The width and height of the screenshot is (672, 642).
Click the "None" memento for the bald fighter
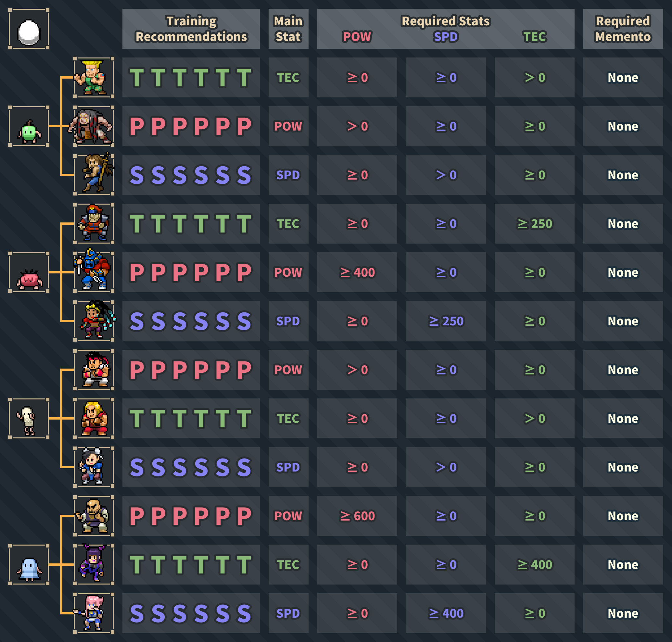(x=623, y=516)
